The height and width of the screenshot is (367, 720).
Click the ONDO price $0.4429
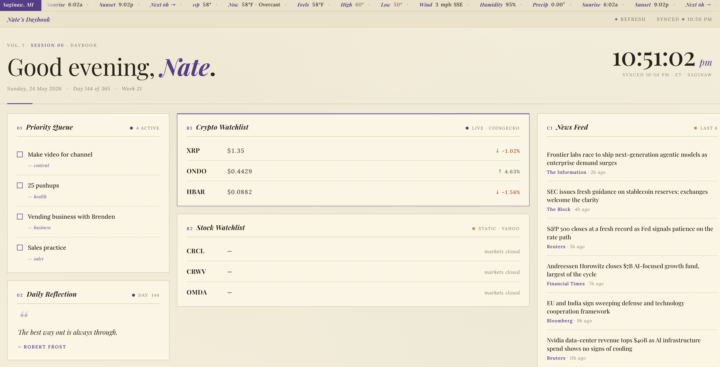(239, 171)
